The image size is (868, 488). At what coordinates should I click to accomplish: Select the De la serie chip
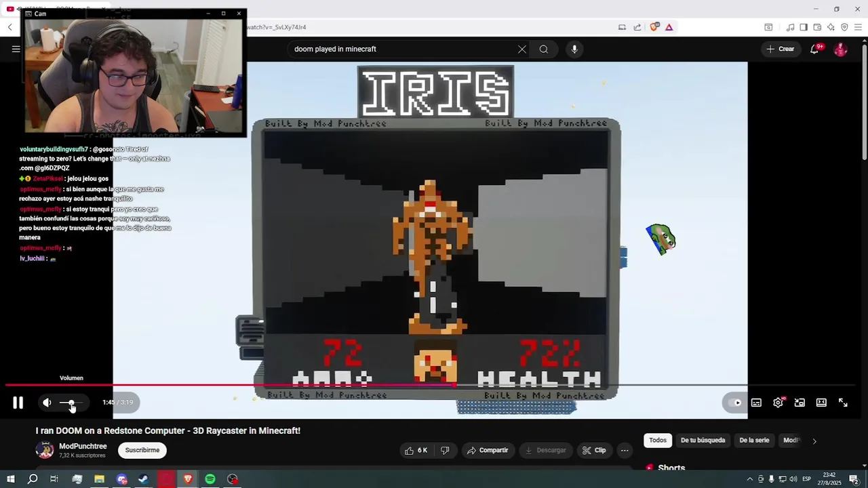[x=754, y=441]
